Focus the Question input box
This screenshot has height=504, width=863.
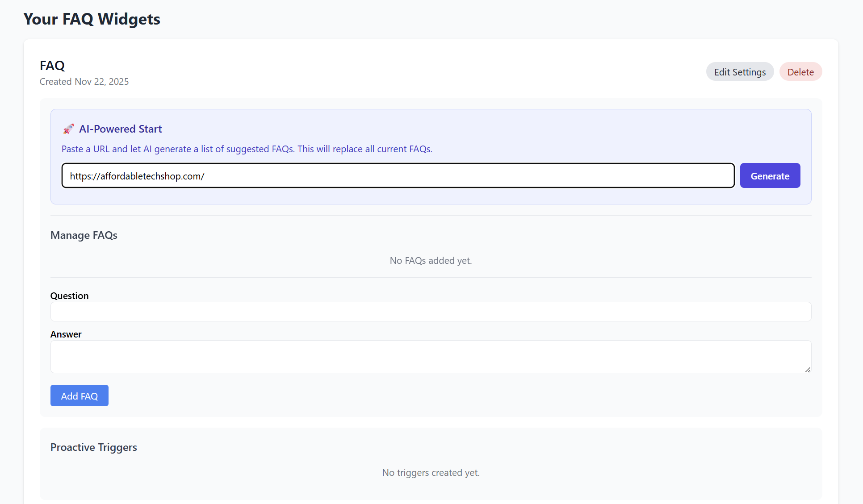click(430, 312)
